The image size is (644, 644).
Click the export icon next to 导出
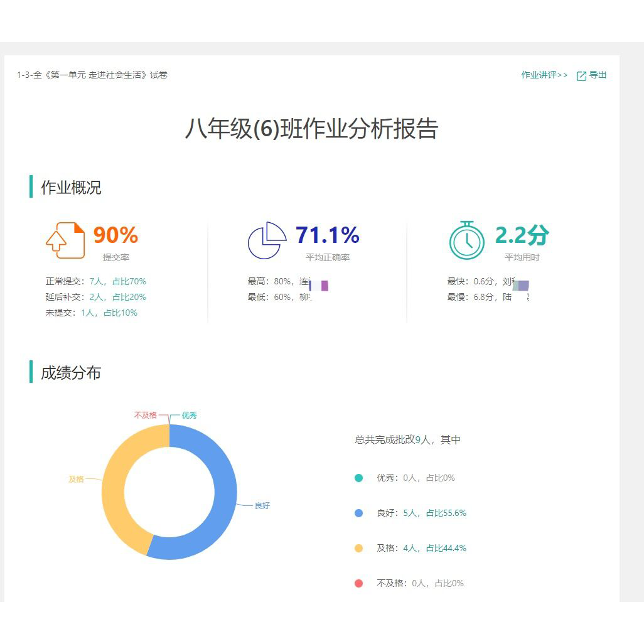[581, 76]
